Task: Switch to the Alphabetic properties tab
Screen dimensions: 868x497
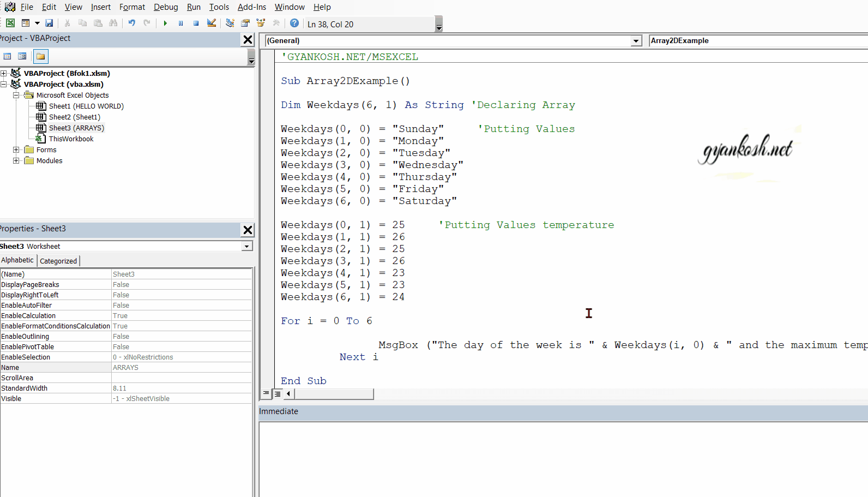Action: coord(17,260)
